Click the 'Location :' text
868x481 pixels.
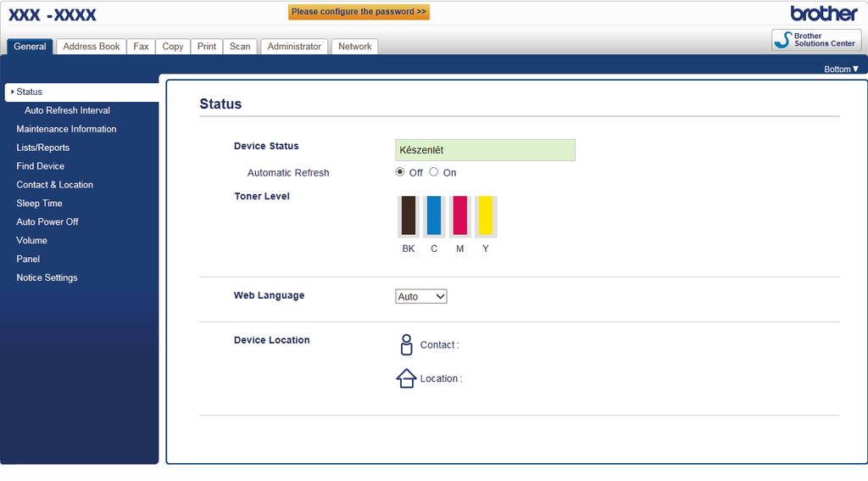point(441,378)
